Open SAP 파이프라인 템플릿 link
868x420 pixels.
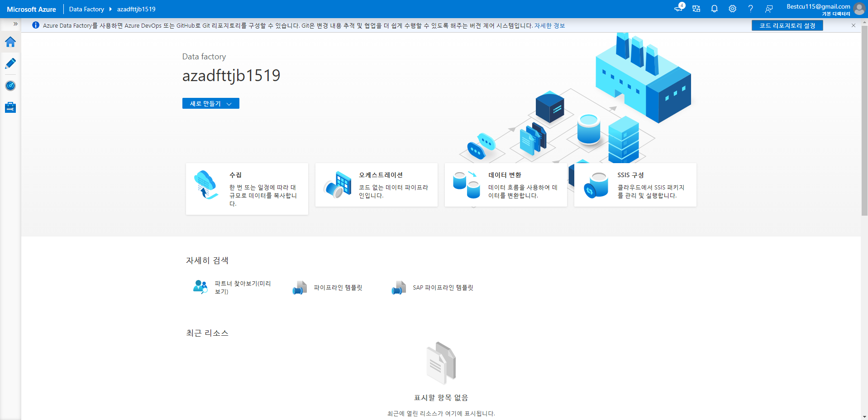tap(443, 287)
